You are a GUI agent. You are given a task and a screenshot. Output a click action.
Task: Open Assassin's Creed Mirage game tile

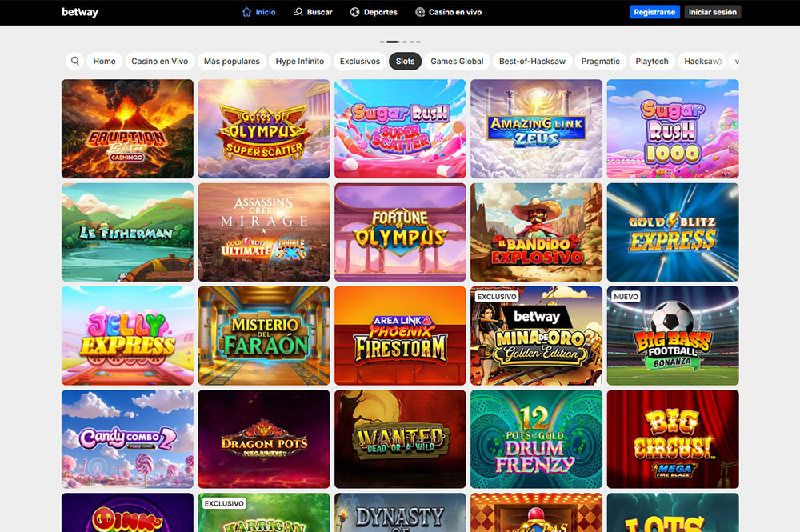tap(264, 232)
